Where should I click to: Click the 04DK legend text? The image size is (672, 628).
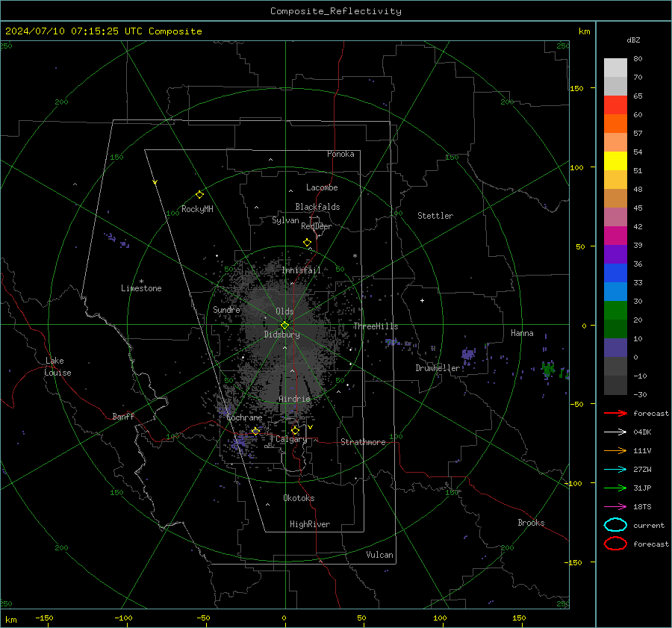(x=642, y=432)
